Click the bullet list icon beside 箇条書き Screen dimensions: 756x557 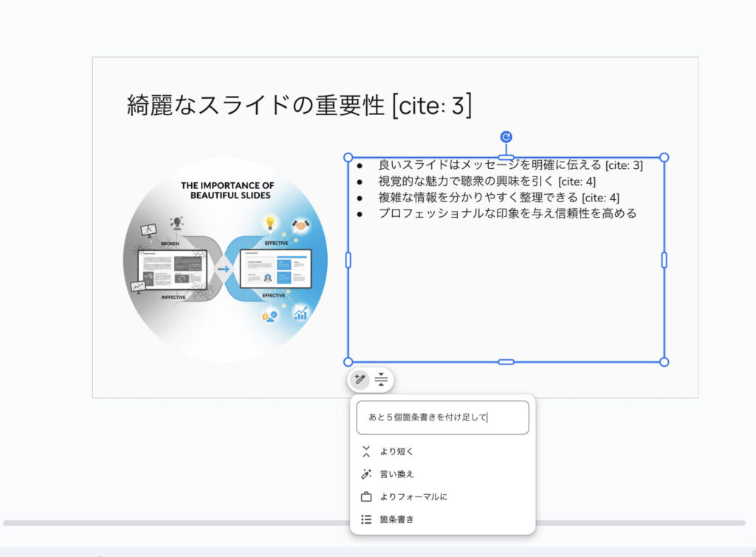click(x=366, y=519)
